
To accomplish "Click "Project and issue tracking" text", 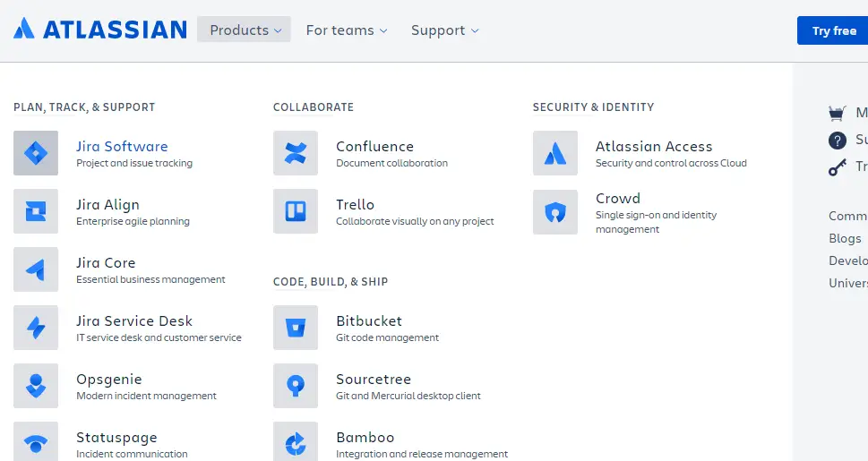I will (x=134, y=163).
